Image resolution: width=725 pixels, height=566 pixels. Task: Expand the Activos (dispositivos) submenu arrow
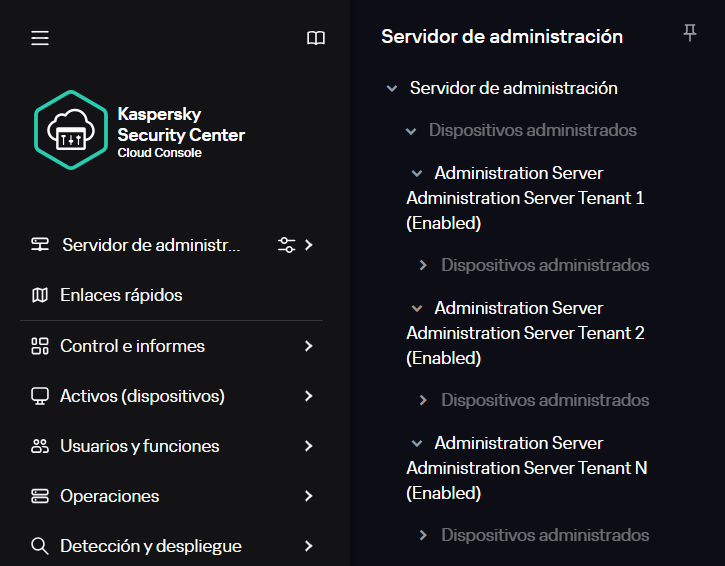[308, 396]
